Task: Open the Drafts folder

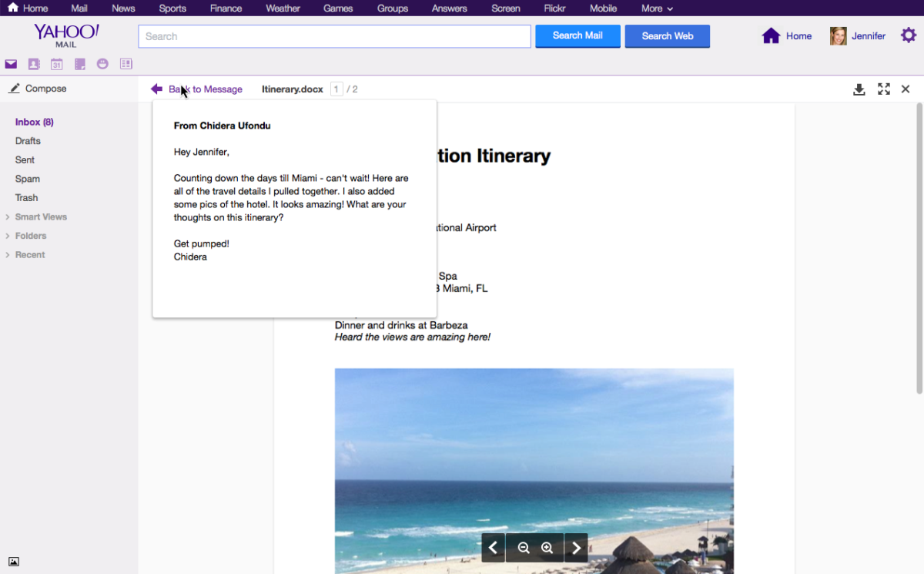Action: coord(28,141)
